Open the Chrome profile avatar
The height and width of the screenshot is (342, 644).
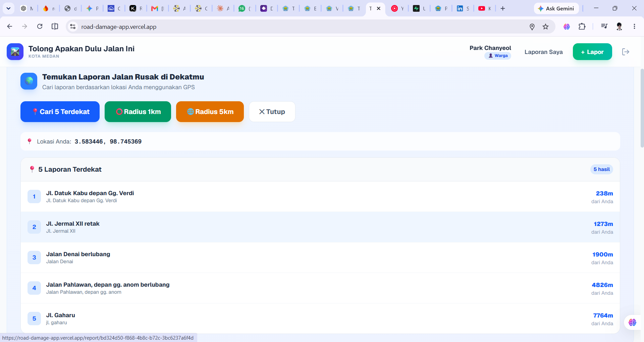coord(619,26)
